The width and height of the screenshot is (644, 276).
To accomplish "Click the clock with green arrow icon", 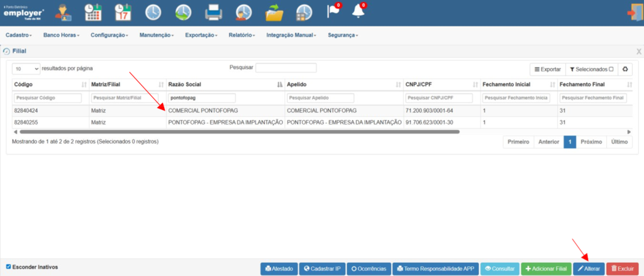I will pyautogui.click(x=184, y=13).
